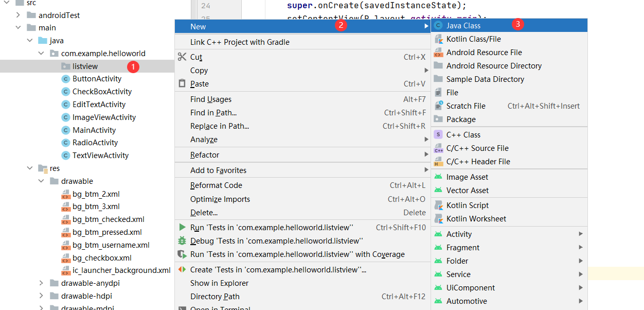Select Vector Asset menu entry

pos(467,191)
